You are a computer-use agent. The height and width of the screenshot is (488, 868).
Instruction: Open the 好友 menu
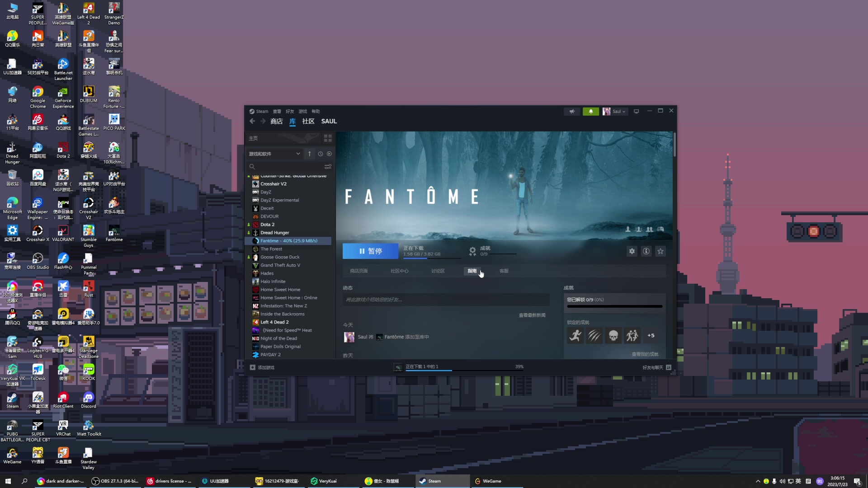[290, 111]
